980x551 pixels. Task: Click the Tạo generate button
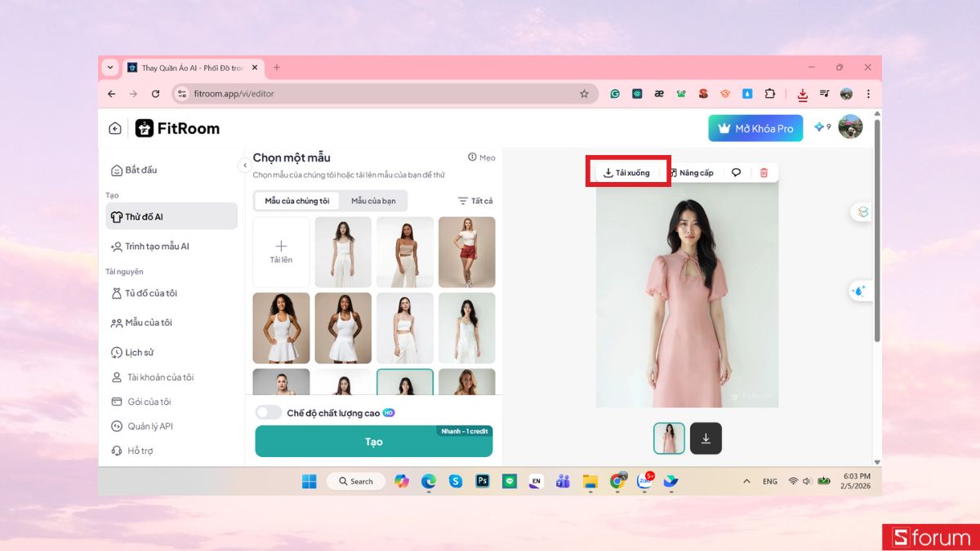tap(374, 442)
